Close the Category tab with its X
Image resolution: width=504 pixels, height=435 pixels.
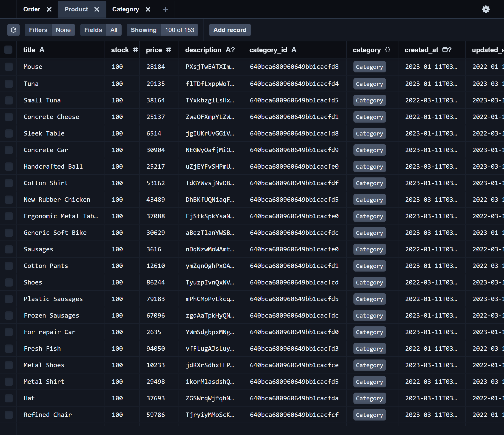tap(148, 10)
